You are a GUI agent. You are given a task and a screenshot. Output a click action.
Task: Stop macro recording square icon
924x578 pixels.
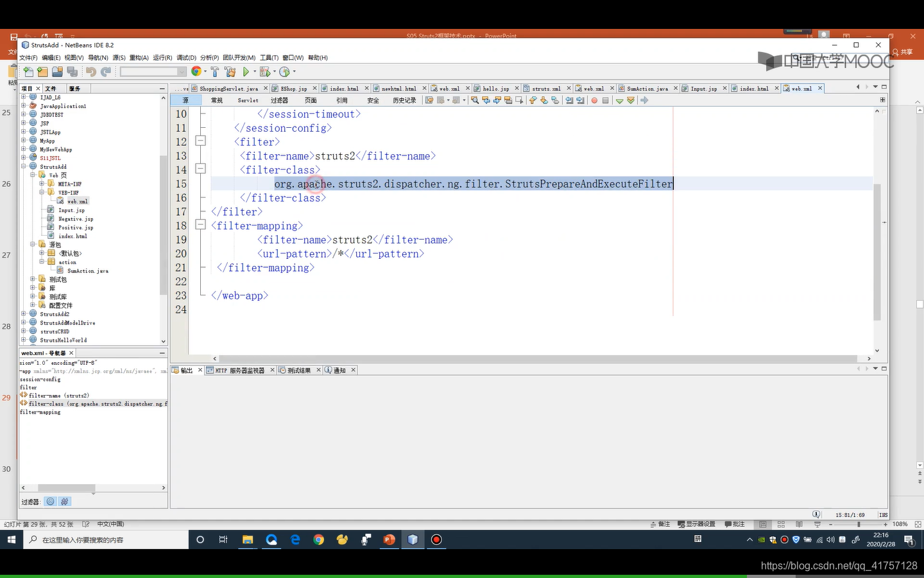point(605,100)
